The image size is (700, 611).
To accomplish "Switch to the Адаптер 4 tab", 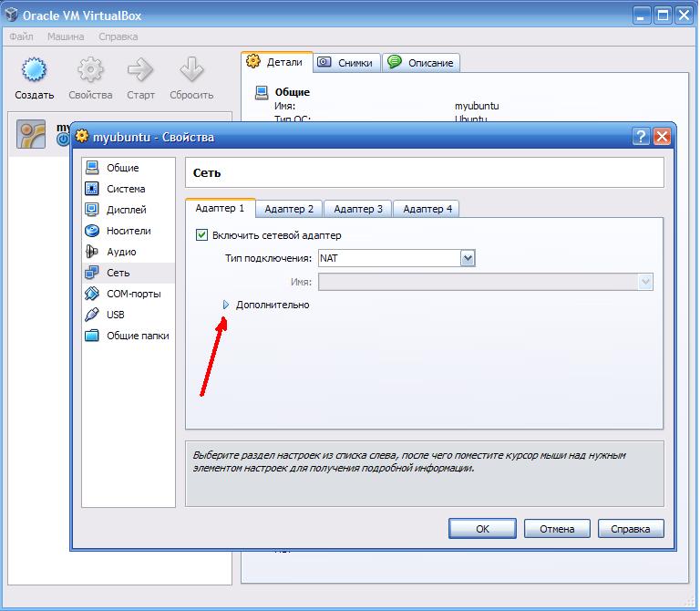I will coord(427,209).
